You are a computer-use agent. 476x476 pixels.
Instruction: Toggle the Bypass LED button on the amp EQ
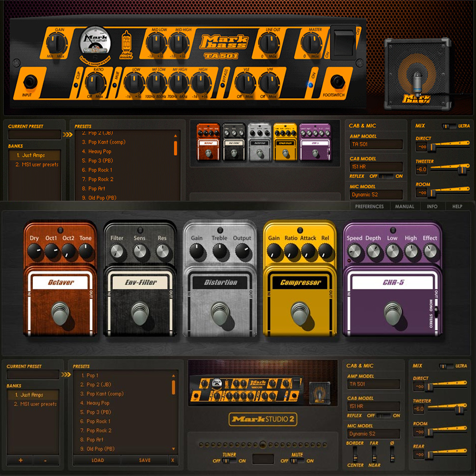(x=223, y=85)
